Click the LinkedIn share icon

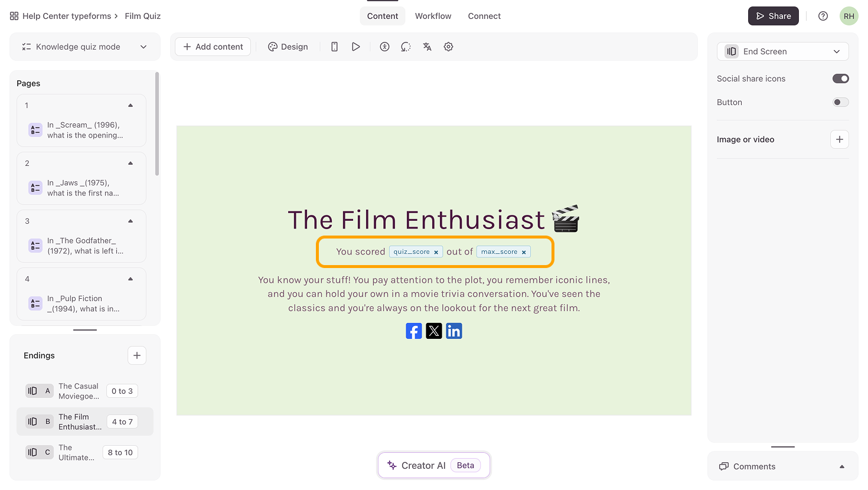coord(454,331)
